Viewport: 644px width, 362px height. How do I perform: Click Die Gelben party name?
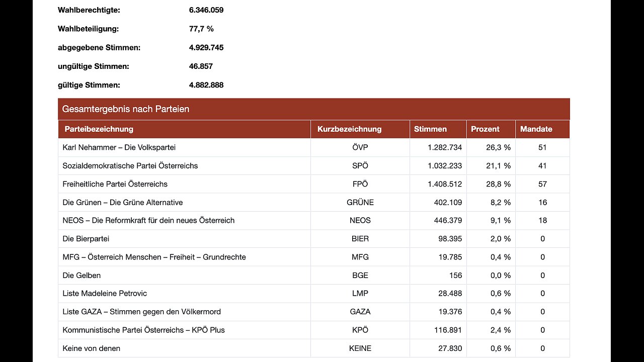coord(82,276)
